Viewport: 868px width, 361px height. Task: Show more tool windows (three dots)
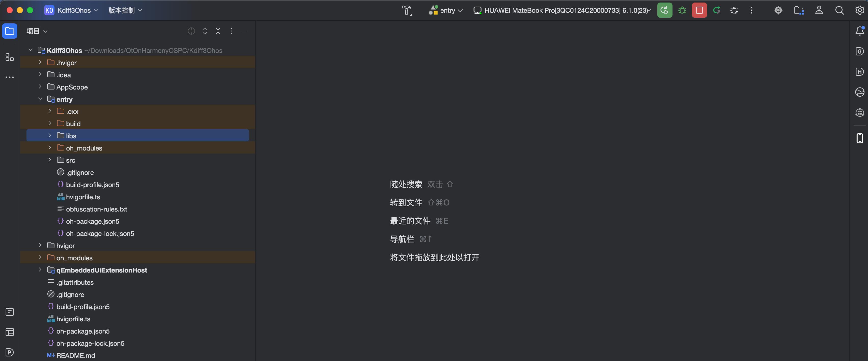(10, 77)
